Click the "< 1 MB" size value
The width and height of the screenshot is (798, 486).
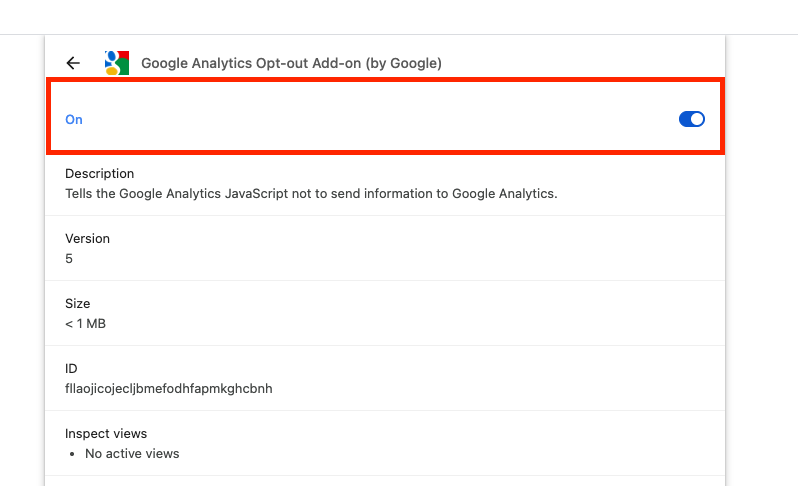[86, 324]
